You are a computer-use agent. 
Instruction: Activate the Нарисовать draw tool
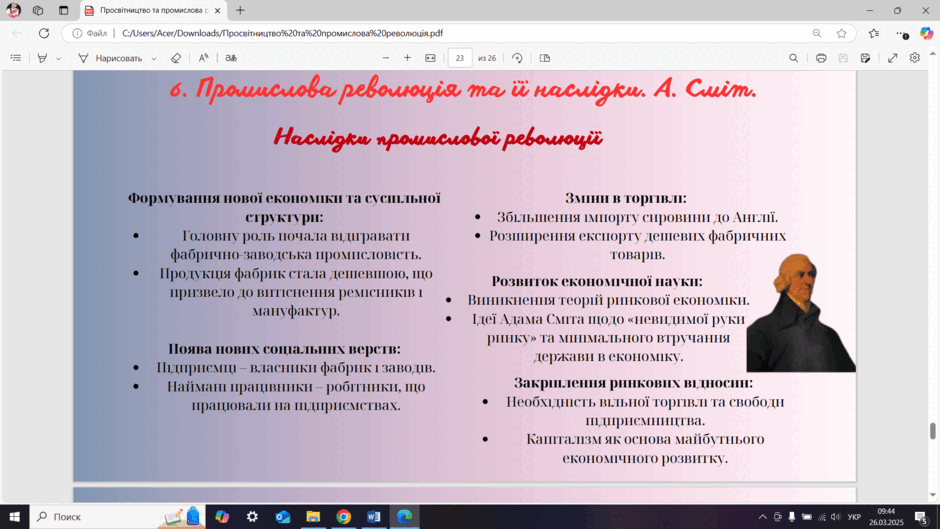tap(110, 58)
